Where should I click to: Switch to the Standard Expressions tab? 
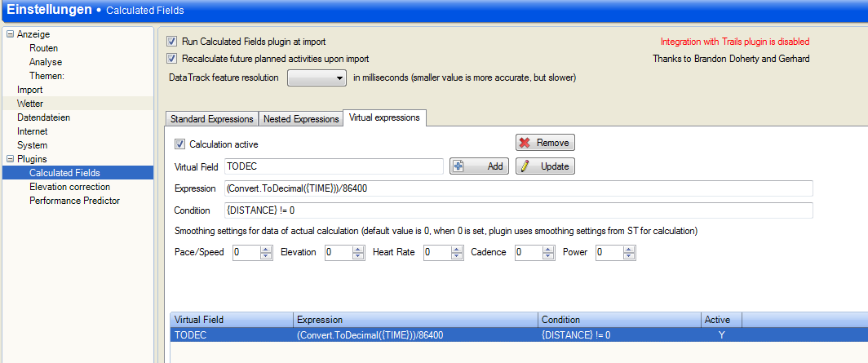click(211, 119)
